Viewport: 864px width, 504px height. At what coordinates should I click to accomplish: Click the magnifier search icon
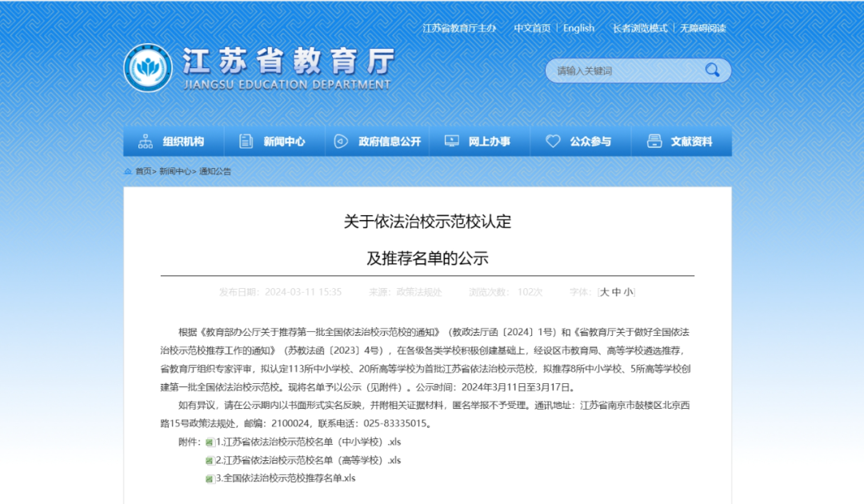coord(711,70)
